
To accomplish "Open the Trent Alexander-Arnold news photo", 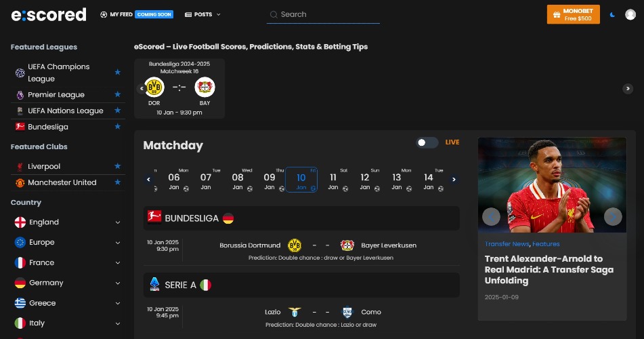I will pyautogui.click(x=552, y=185).
